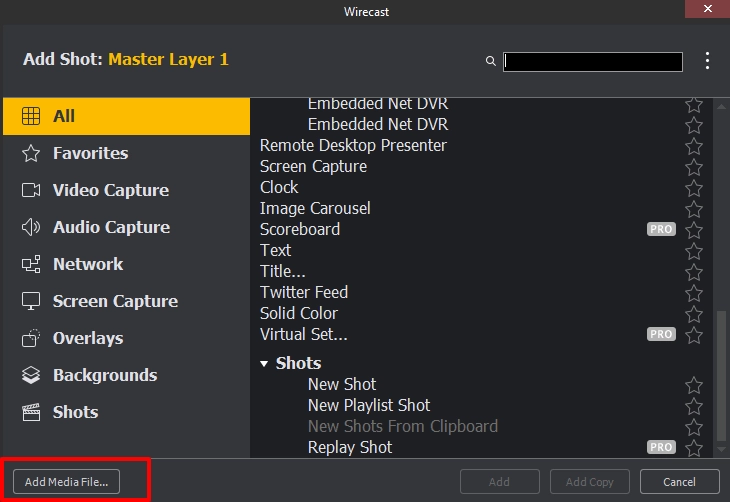Viewport: 730px width, 502px height.
Task: Toggle favorite star for Solid Color
Action: (x=694, y=314)
